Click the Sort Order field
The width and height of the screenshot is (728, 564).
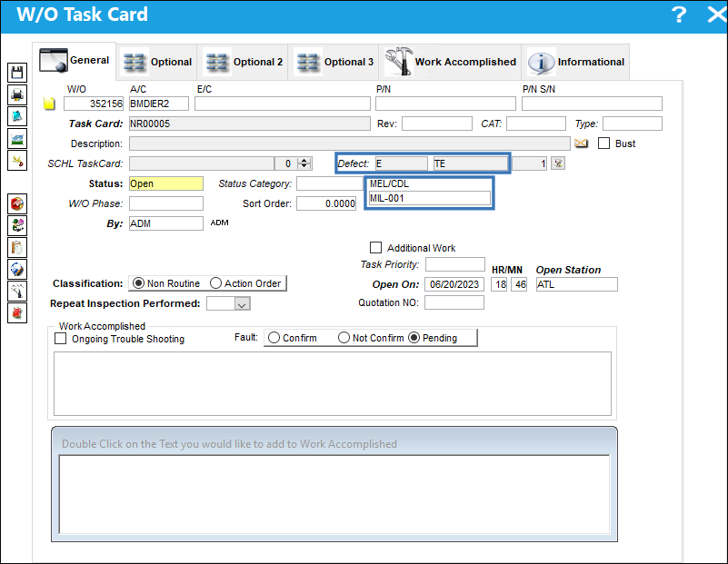(326, 203)
